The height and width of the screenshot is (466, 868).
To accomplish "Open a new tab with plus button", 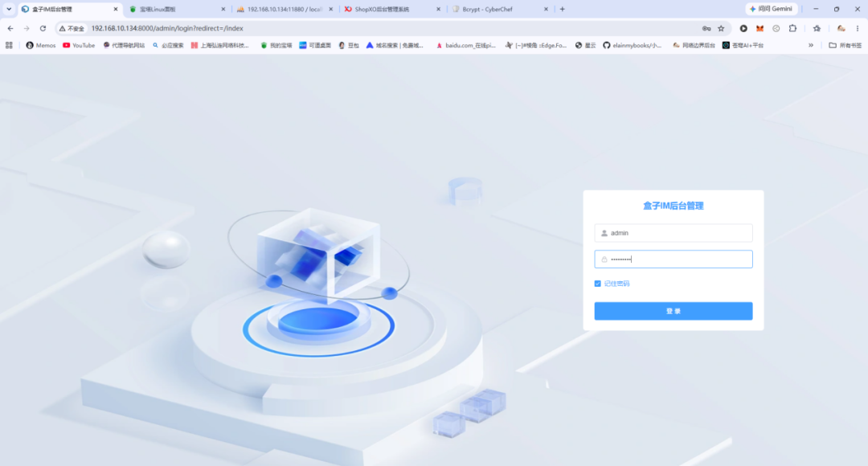I will point(563,9).
